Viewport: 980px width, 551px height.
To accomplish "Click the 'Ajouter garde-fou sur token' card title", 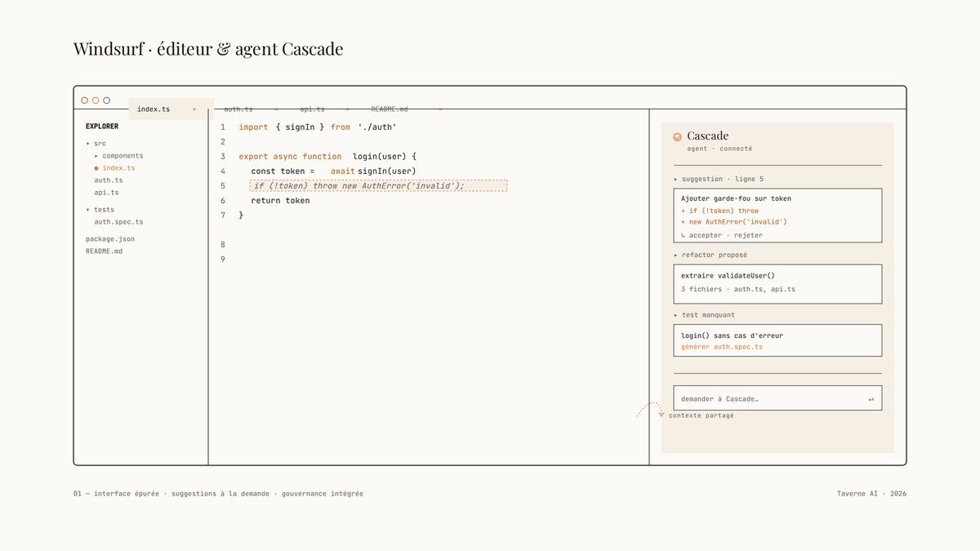I will [736, 198].
